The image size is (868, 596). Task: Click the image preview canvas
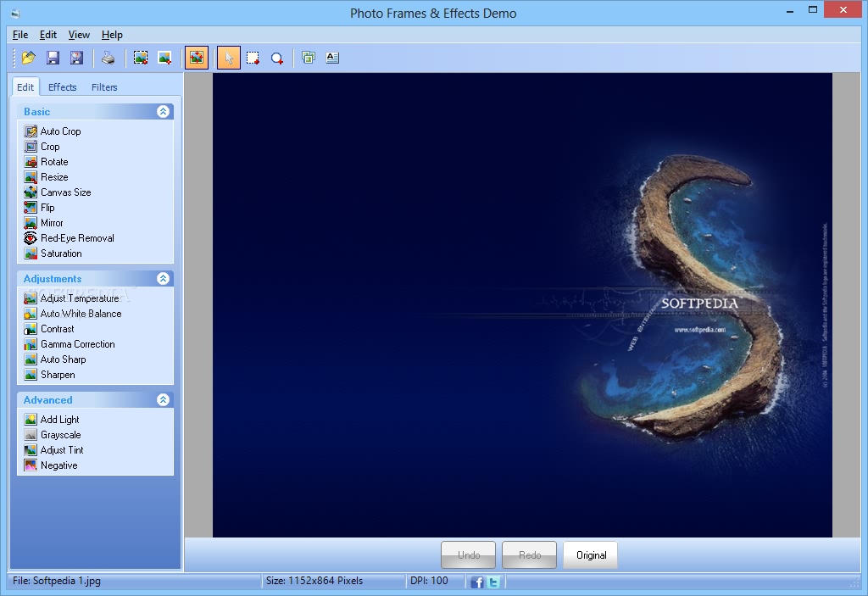pos(522,304)
